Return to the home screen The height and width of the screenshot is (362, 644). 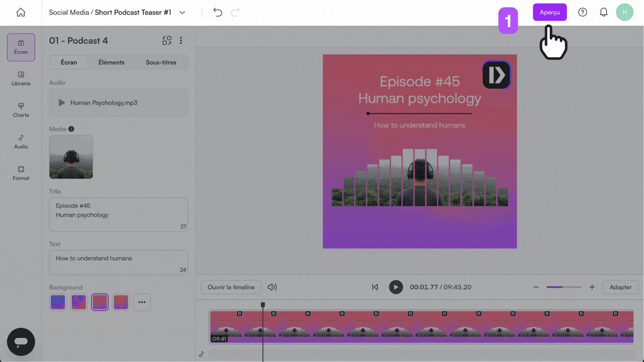[x=21, y=12]
